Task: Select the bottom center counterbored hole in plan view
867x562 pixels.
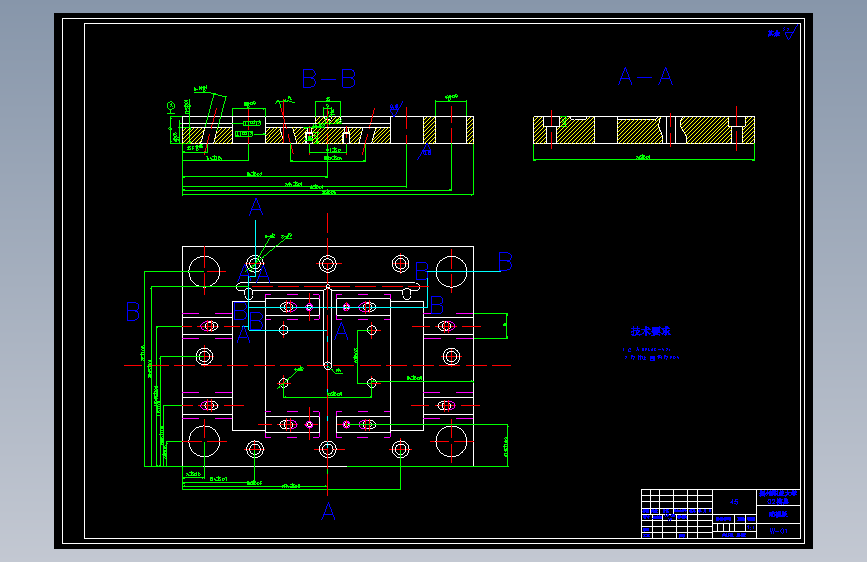Action: coord(327,449)
